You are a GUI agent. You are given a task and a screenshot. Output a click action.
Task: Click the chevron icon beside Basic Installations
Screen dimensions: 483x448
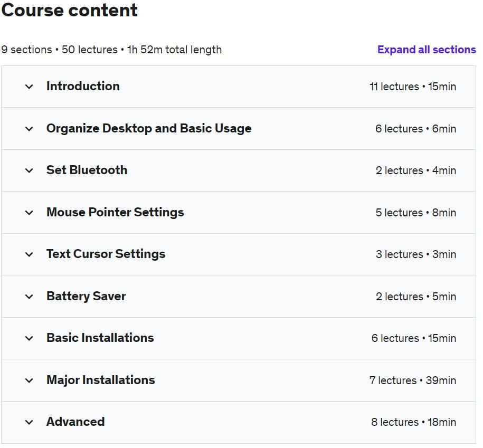click(29, 339)
